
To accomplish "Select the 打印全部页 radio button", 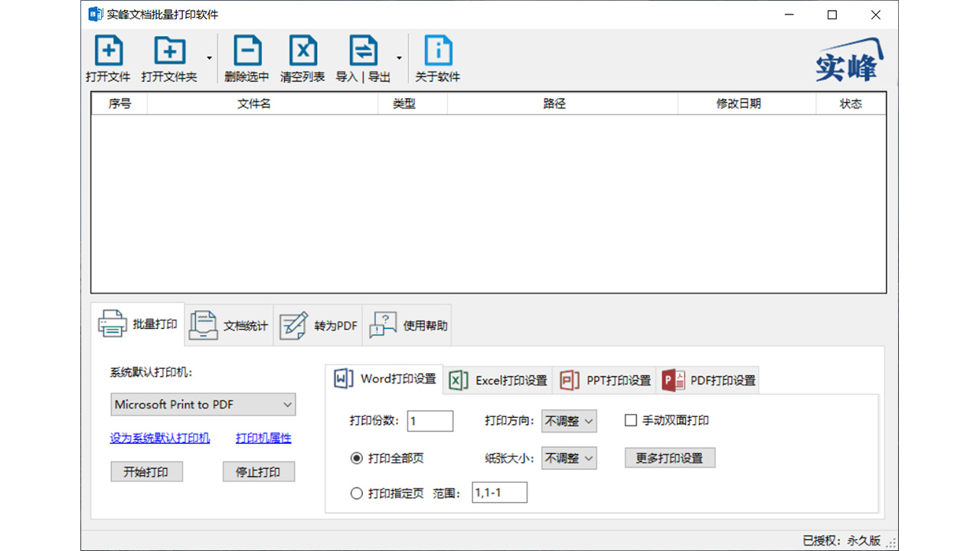I will pos(356,458).
